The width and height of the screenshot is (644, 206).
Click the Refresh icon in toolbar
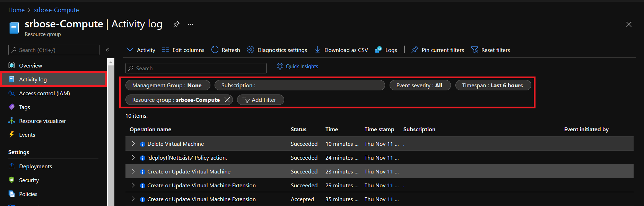215,50
